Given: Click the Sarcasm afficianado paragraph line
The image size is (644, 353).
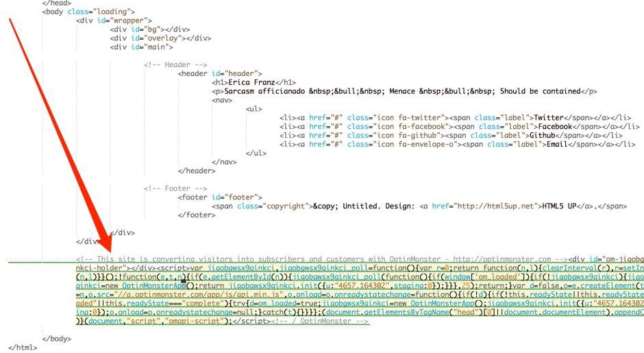Looking at the screenshot, I should point(404,91).
